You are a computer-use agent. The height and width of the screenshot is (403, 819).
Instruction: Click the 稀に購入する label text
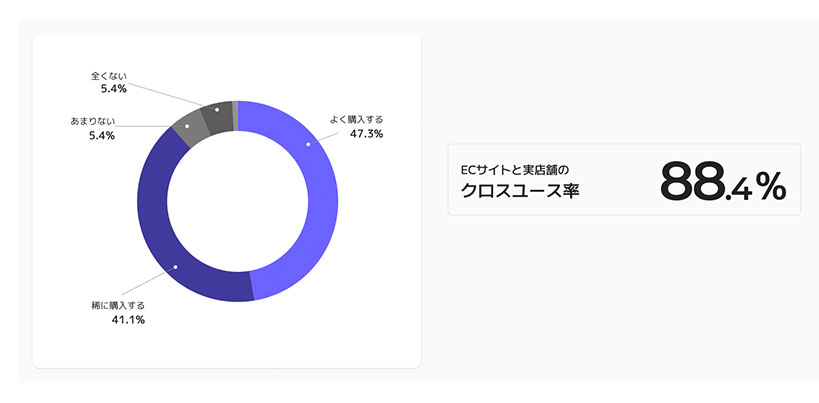pyautogui.click(x=118, y=305)
